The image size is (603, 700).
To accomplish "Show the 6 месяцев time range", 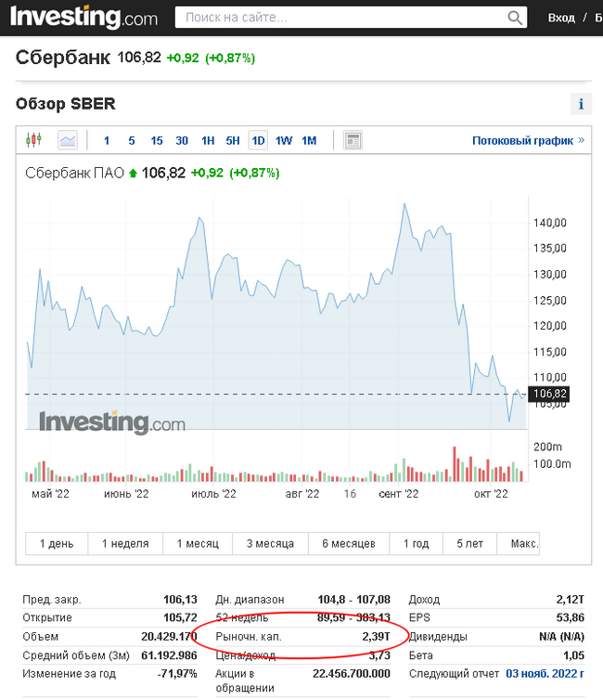I will point(349,543).
